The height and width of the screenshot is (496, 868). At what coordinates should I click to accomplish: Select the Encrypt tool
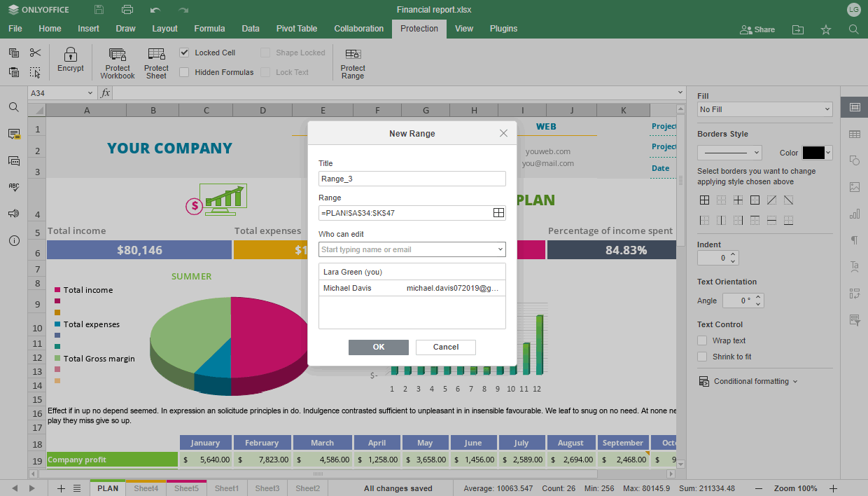point(70,62)
